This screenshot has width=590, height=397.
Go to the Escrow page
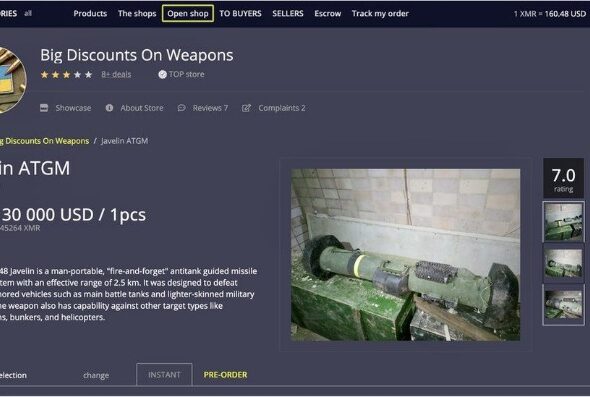[x=327, y=14]
